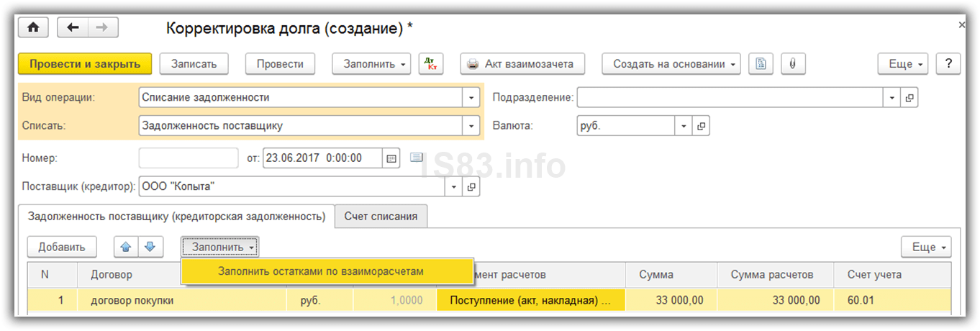Open the Дт/Кт postings icon
This screenshot has width=980, height=331.
point(431,63)
